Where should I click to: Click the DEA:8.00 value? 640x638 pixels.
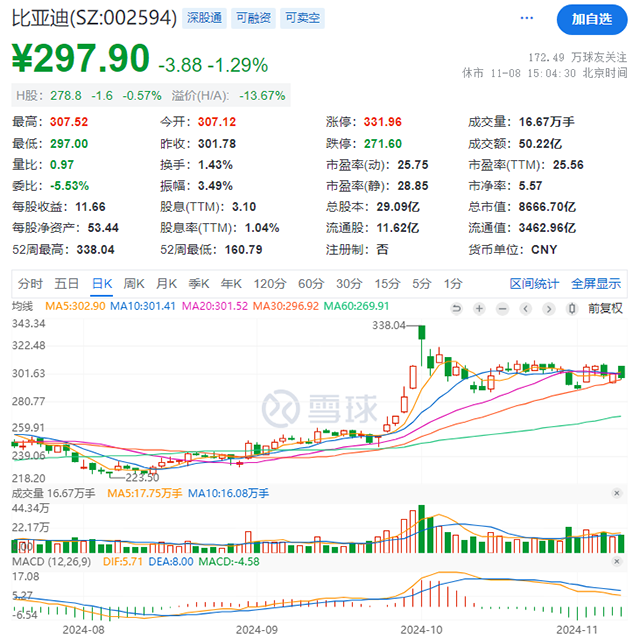(x=171, y=562)
